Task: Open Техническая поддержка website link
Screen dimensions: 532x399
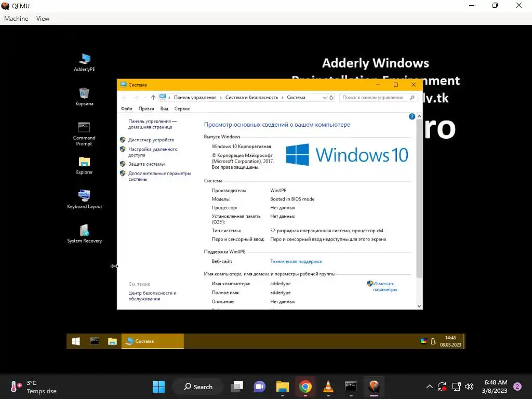Action: [x=296, y=261]
